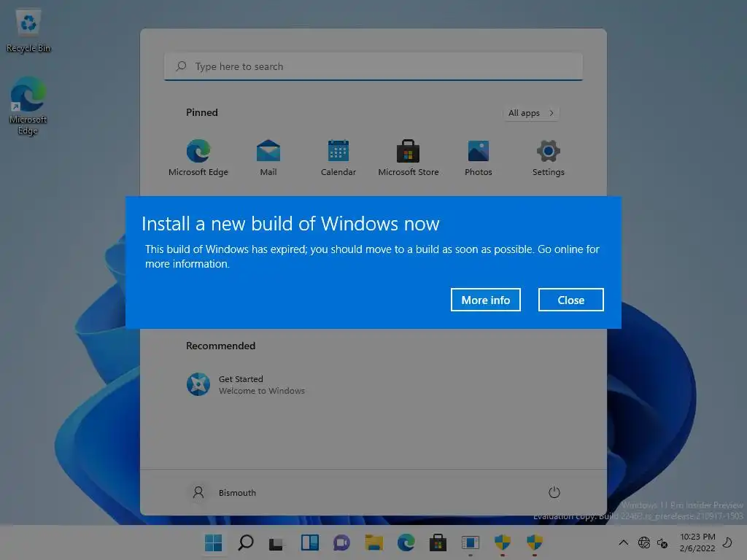Open first Windows Security shield on taskbar
Screen dimensions: 747x560
502,542
